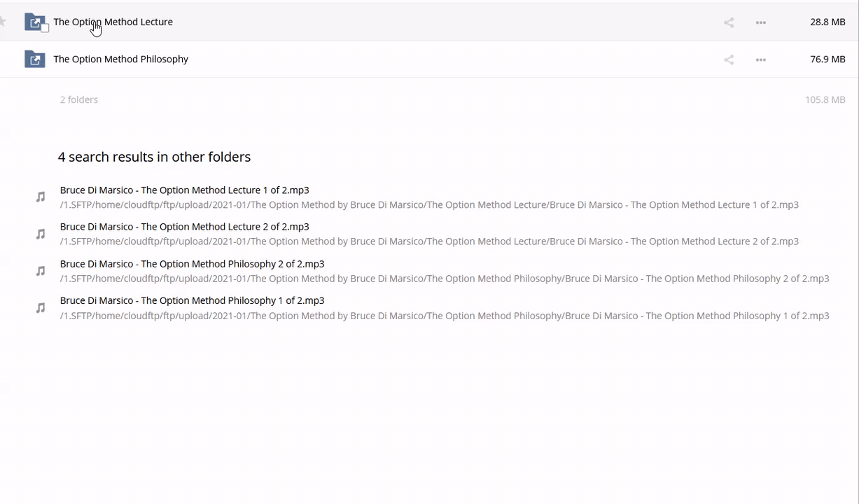Click music icon for Philosophy 1 of 2.mp3
Viewport: 859px width, 504px height.
pyautogui.click(x=41, y=308)
